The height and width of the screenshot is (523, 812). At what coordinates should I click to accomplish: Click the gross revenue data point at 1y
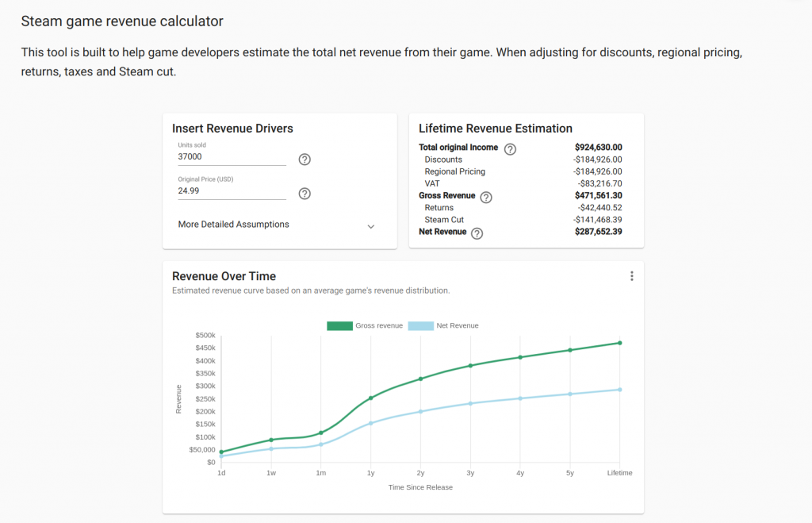pyautogui.click(x=371, y=398)
